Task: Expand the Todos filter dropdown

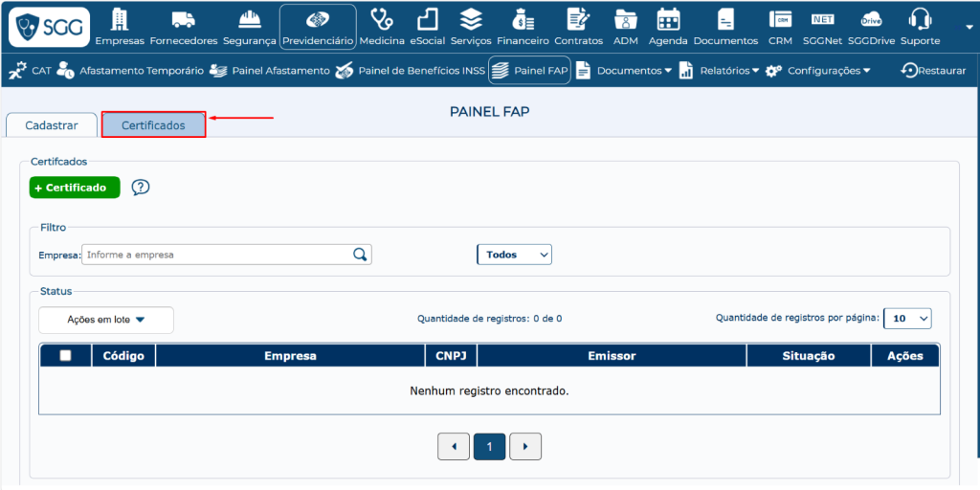Action: click(514, 255)
